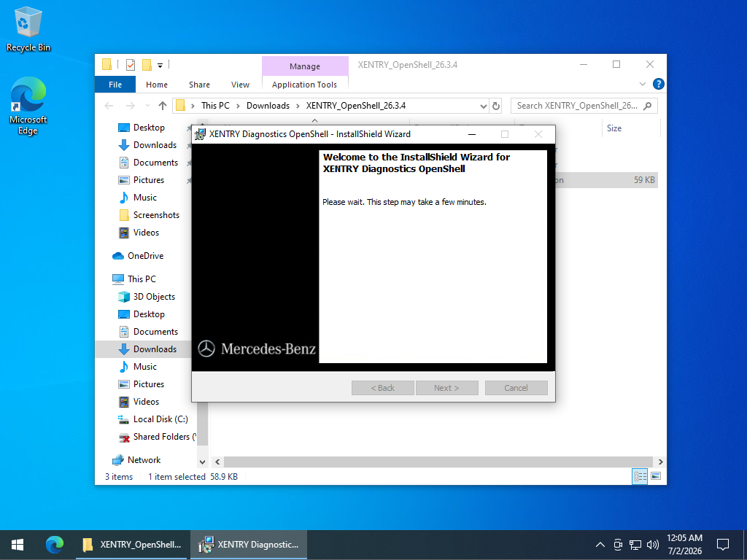
Task: Click the Forward navigation arrow in Explorer
Action: click(x=130, y=106)
